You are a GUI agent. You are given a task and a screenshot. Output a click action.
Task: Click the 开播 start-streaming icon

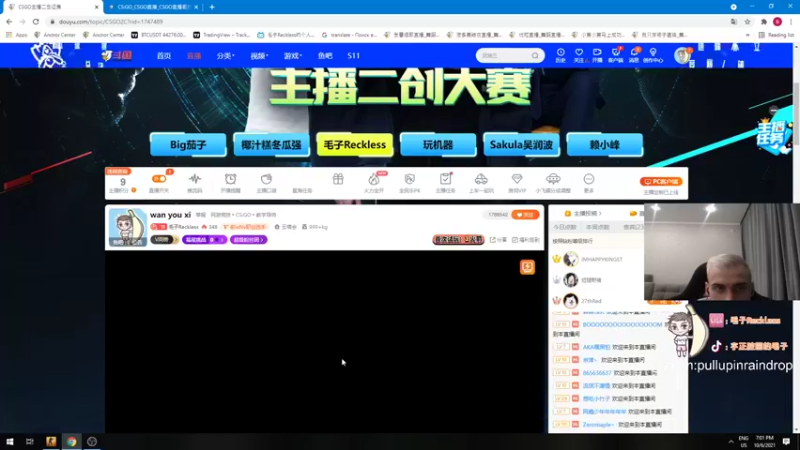tap(597, 53)
